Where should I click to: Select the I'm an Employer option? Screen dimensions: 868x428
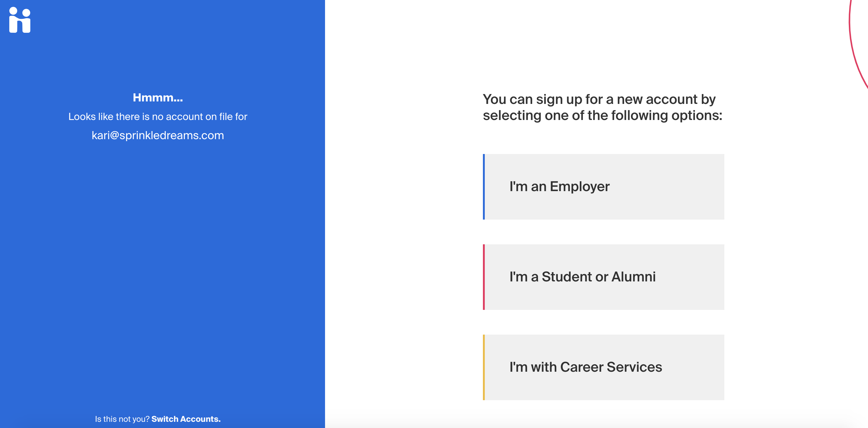tap(604, 187)
